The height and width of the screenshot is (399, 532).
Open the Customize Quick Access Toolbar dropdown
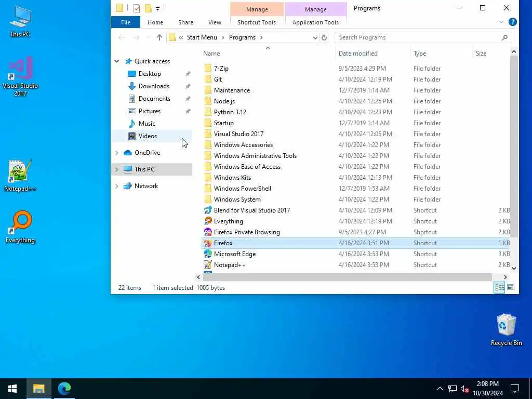tap(158, 8)
